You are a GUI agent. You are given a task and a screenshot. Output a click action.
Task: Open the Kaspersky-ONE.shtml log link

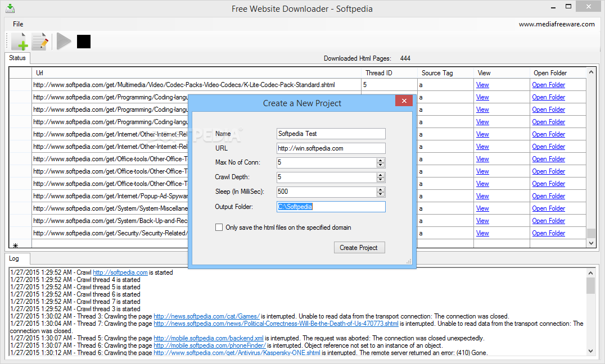[237, 352]
